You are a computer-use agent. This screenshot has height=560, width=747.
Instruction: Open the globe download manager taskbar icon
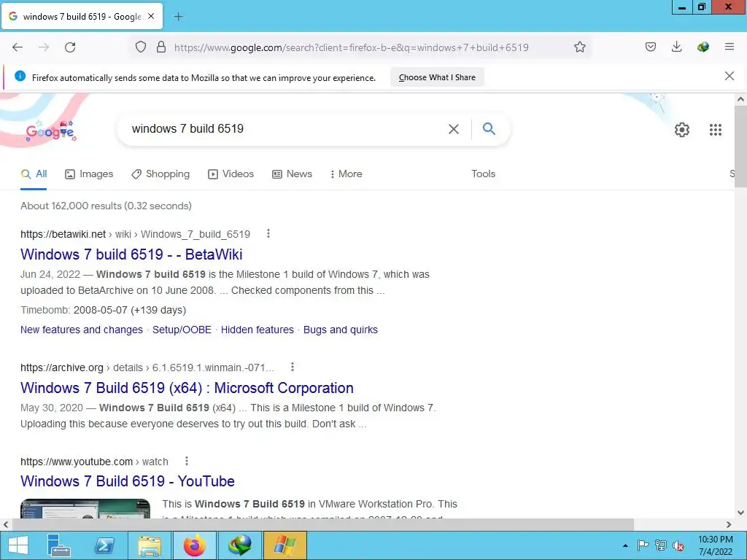(239, 545)
